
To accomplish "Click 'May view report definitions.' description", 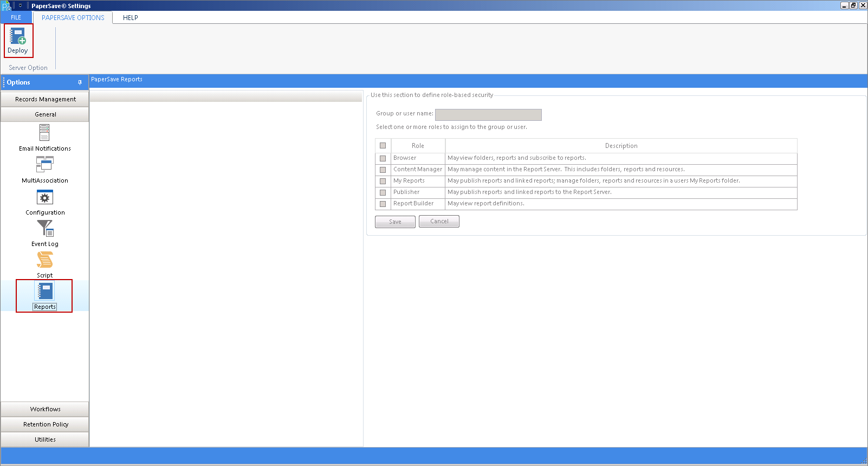I will 486,204.
